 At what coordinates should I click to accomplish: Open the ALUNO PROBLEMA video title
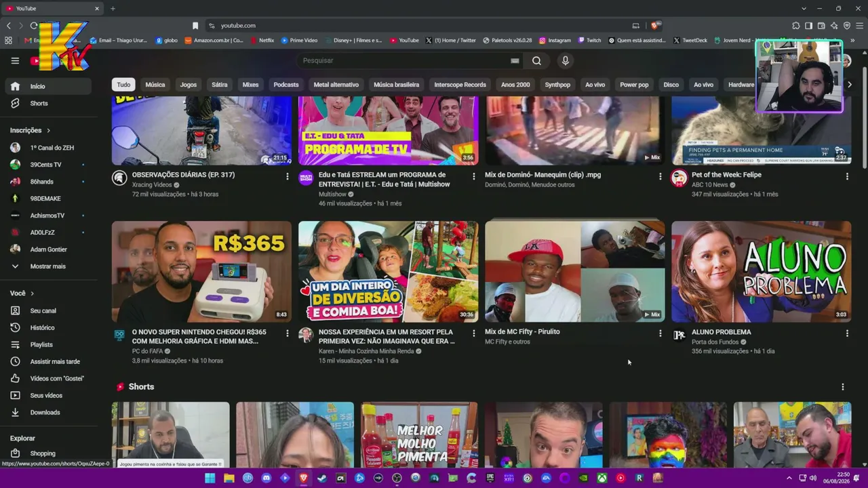722,332
